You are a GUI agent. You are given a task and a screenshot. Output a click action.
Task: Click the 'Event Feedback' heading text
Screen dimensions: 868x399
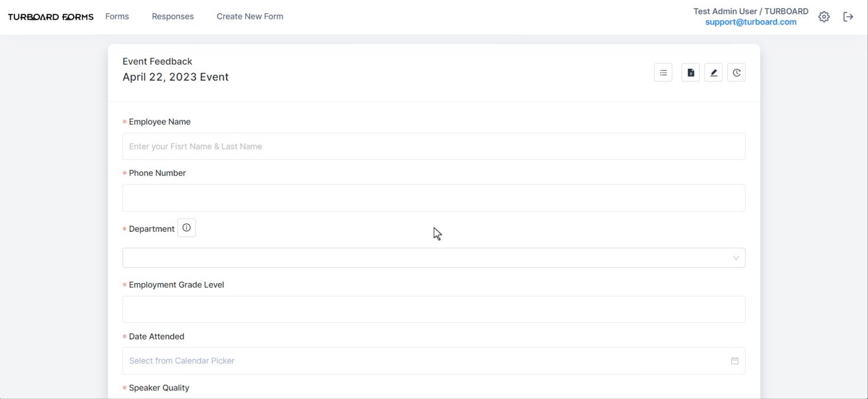157,61
